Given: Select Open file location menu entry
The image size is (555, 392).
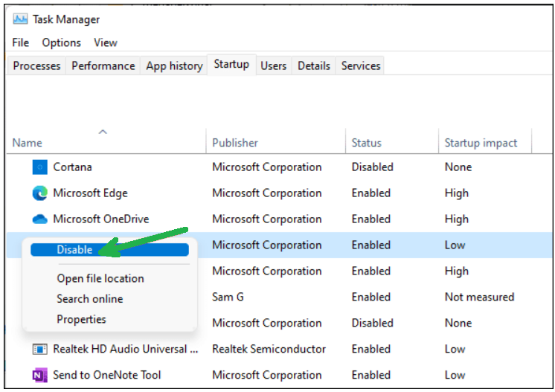Looking at the screenshot, I should click(100, 278).
